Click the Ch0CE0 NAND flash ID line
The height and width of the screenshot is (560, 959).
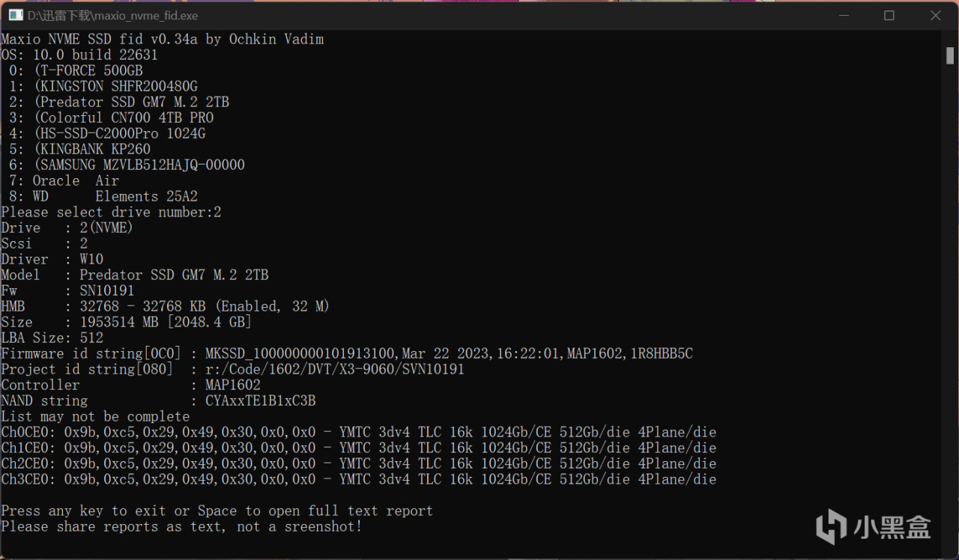coord(358,432)
